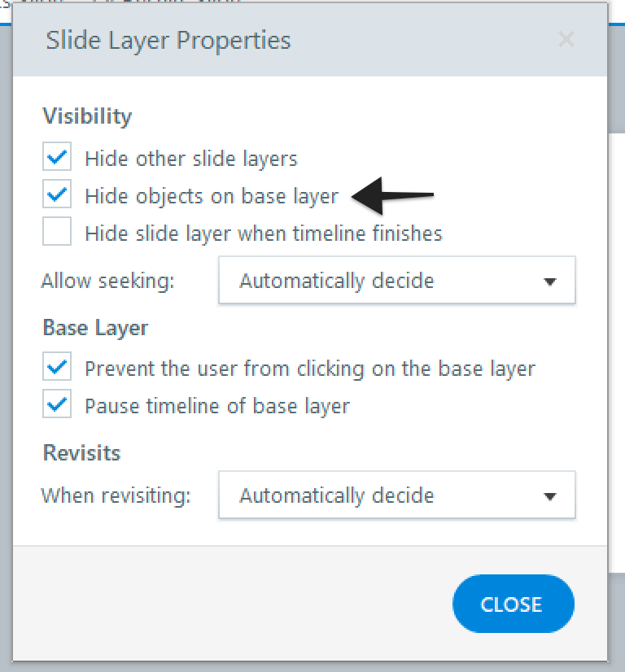Open the Allow seeking combo box
The image size is (625, 672).
tap(396, 281)
